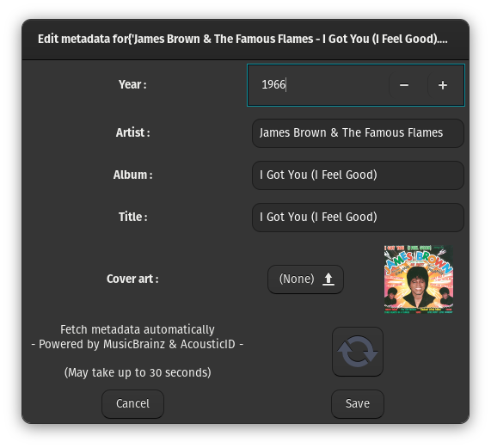Click the 'Title :' label
The height and width of the screenshot is (448, 491).
(132, 217)
